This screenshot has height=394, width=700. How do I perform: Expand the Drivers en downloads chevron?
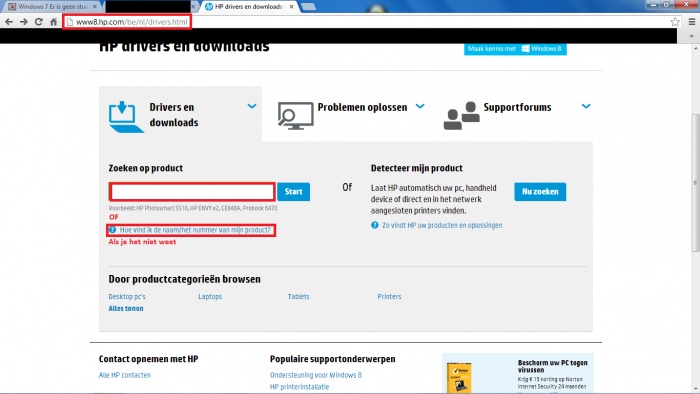(x=252, y=106)
